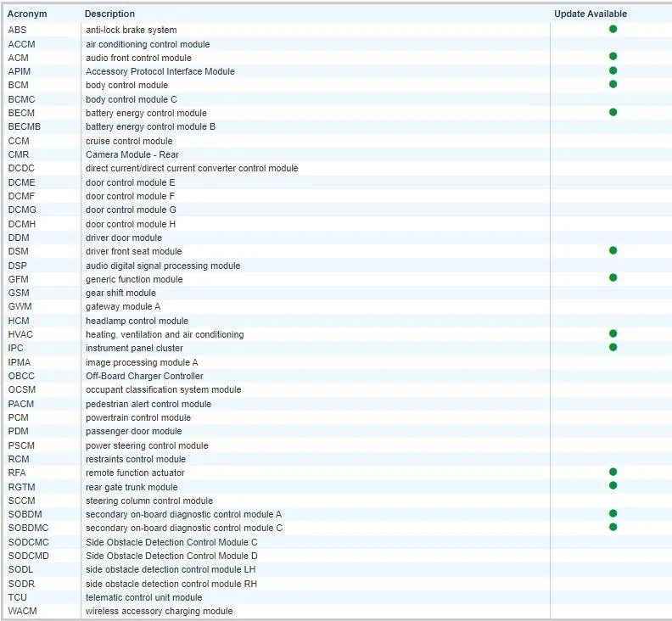Screen dimensions: 672x621
Task: Sort by the Description column header
Action: point(109,14)
